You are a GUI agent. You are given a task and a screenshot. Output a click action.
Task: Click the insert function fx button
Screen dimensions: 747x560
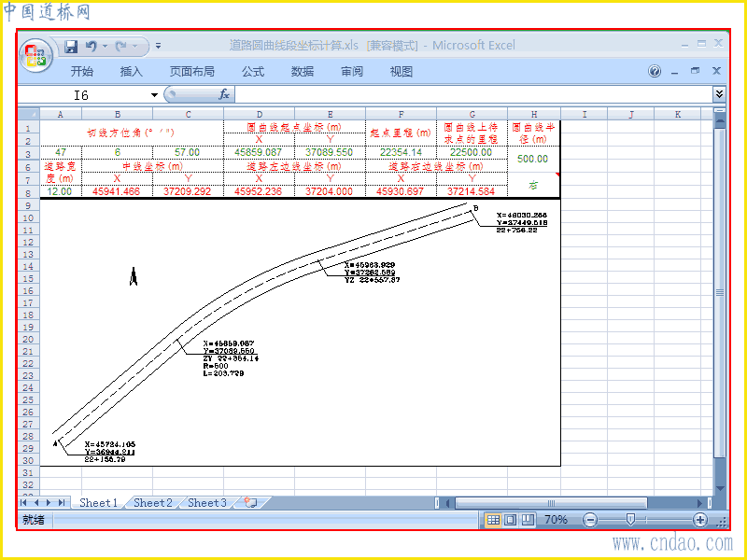point(224,94)
